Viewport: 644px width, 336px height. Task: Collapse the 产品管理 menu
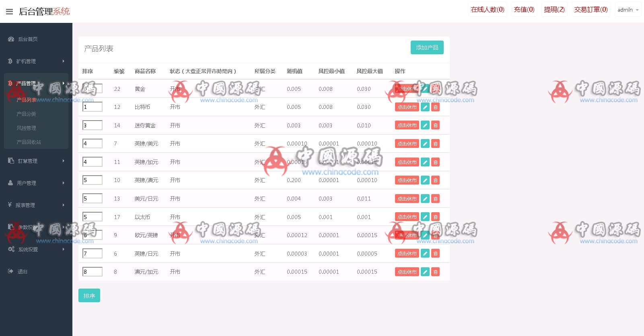(36, 83)
